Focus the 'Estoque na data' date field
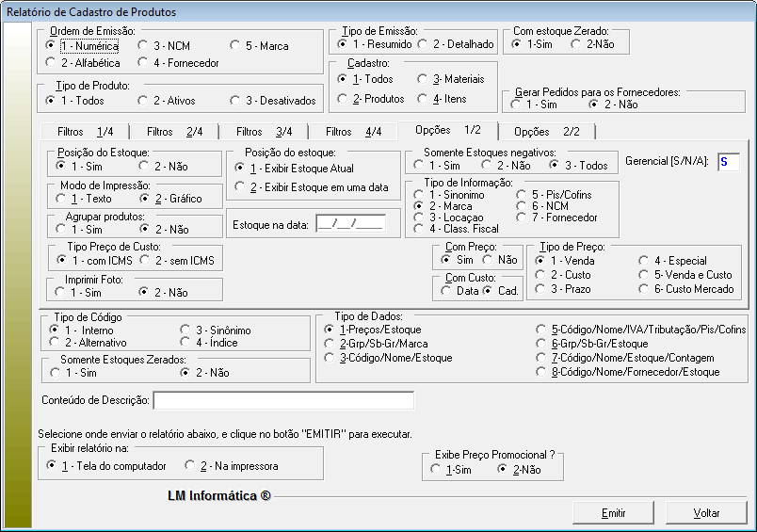 [x=350, y=223]
